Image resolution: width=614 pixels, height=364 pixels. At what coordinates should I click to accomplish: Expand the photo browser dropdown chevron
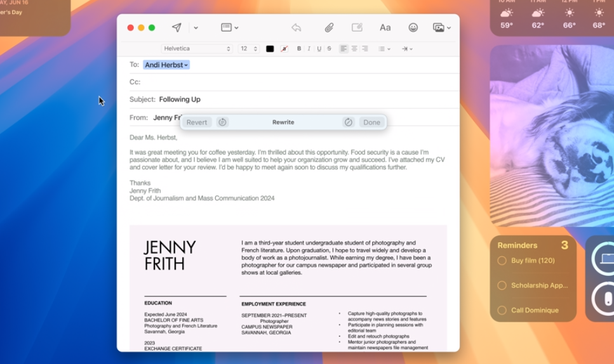click(449, 28)
